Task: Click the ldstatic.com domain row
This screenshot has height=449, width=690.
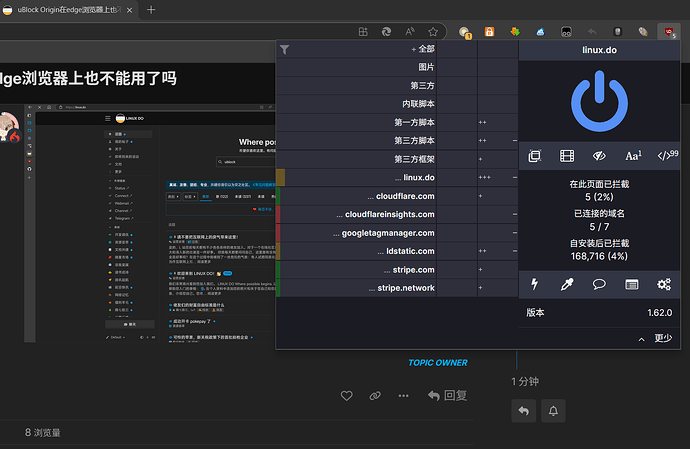Action: coord(356,251)
